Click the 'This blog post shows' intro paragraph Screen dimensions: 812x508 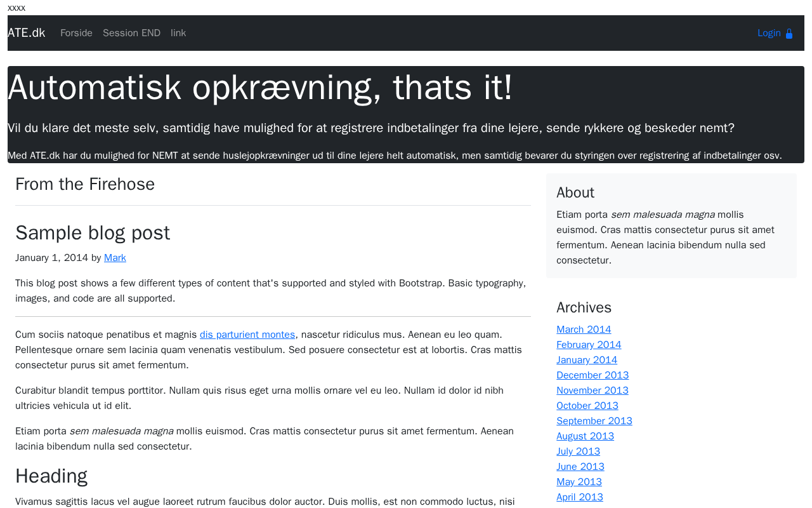pos(271,291)
